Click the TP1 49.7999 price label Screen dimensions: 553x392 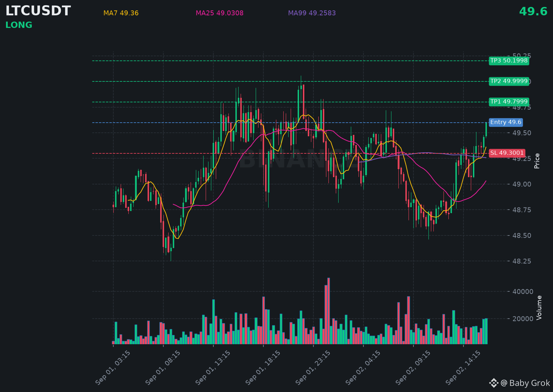[x=509, y=102]
